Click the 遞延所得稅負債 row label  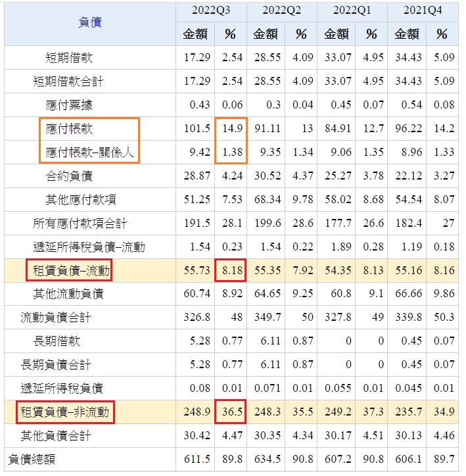(62, 389)
